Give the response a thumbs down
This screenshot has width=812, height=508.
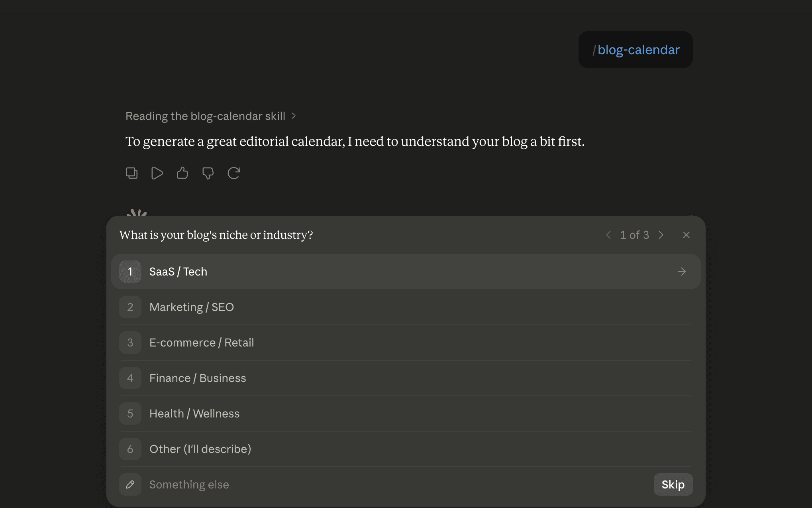[208, 173]
